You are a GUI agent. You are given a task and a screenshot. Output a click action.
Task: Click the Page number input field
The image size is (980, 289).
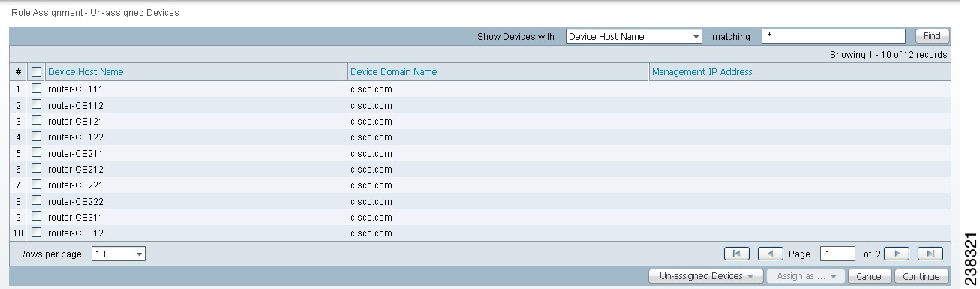[x=837, y=254]
